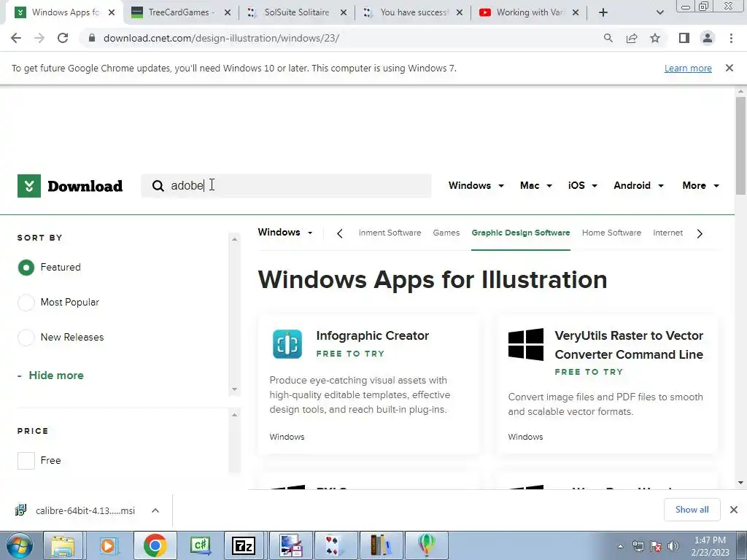Switch to the Working with Var YouTube tab
This screenshot has height=560, width=747.
pyautogui.click(x=529, y=12)
